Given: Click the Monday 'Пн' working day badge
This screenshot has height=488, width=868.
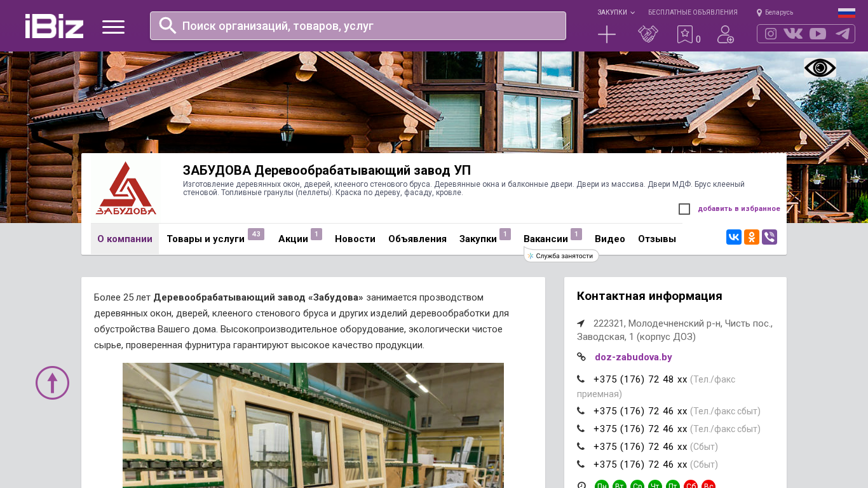Looking at the screenshot, I should (x=602, y=485).
